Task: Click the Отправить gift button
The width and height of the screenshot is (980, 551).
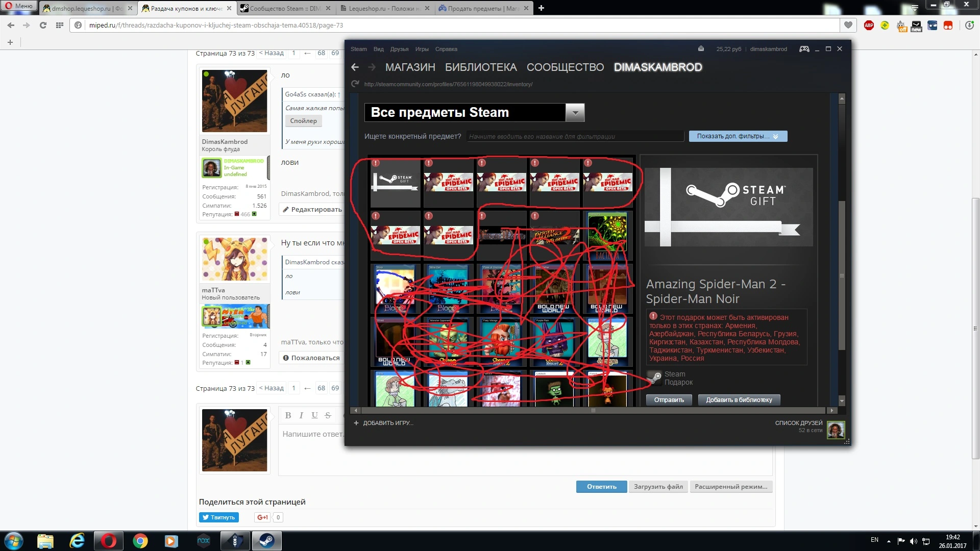Action: click(669, 400)
